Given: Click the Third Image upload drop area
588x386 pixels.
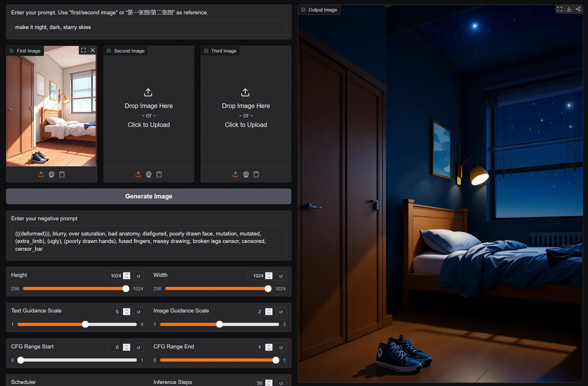Looking at the screenshot, I should tap(246, 108).
